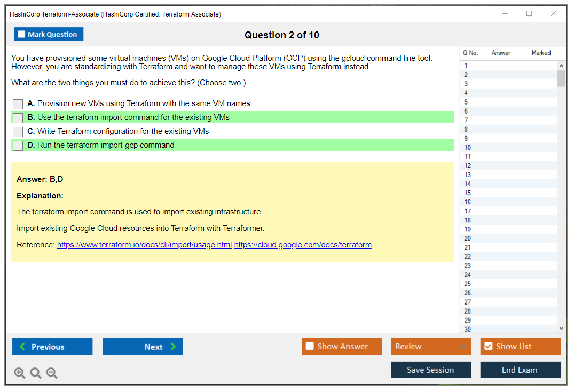
Task: Expand the Review dropdown menu
Action: point(463,347)
